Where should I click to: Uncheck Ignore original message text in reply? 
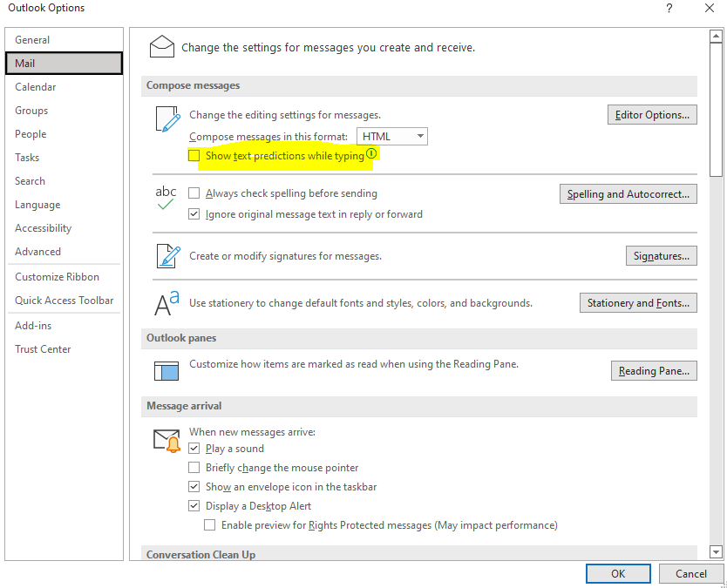tap(194, 214)
